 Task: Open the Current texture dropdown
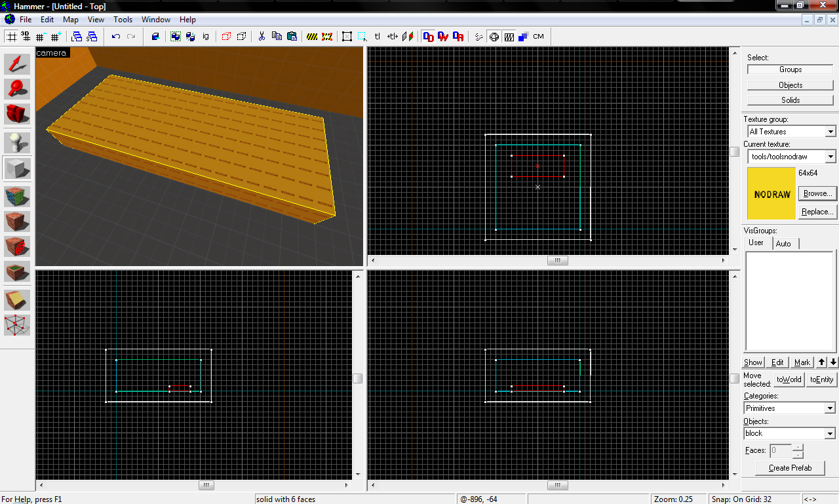click(830, 157)
